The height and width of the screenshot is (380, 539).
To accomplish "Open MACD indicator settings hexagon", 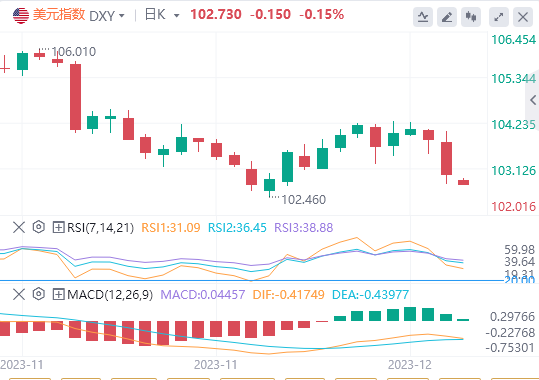I will click(39, 294).
